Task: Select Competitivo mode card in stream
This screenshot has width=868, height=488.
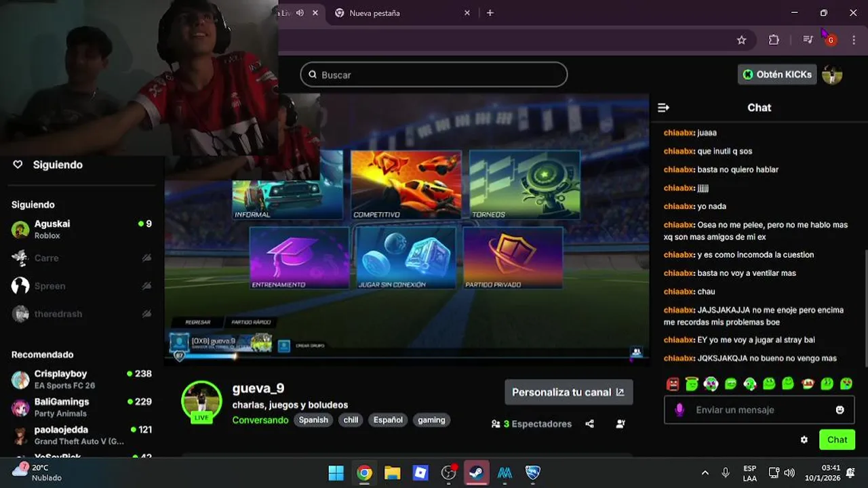Action: point(406,184)
